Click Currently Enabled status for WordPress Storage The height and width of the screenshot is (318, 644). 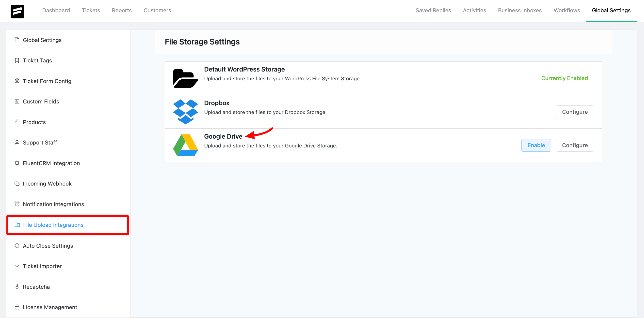tap(565, 78)
